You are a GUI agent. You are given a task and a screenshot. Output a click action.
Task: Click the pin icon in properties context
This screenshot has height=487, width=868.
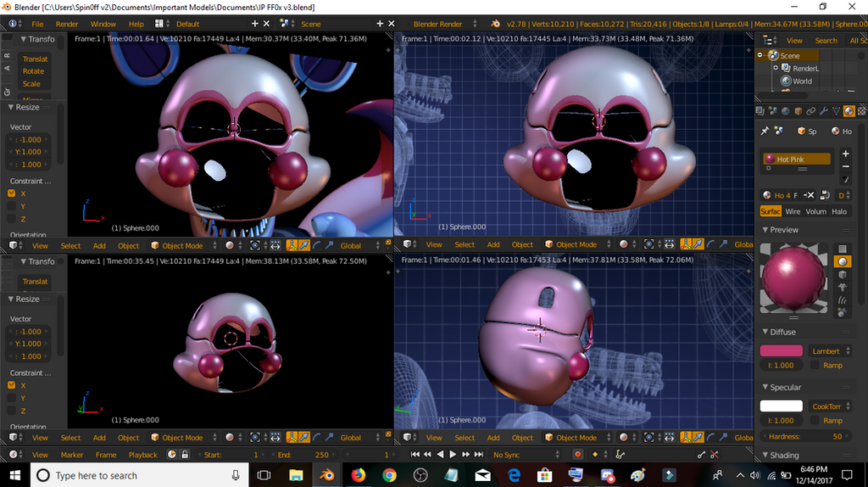point(765,132)
